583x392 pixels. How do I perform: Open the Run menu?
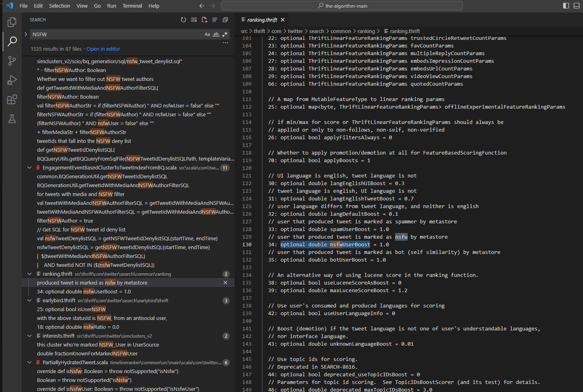click(112, 6)
